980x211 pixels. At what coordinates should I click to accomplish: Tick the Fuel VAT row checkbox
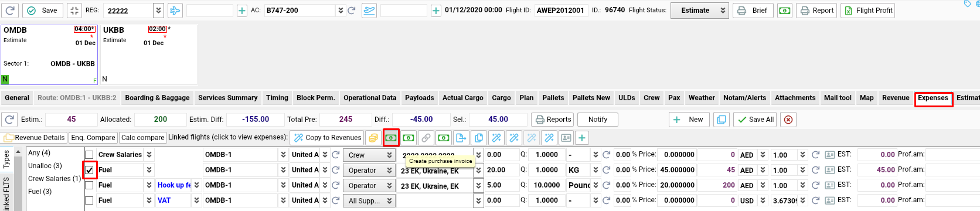(90, 200)
